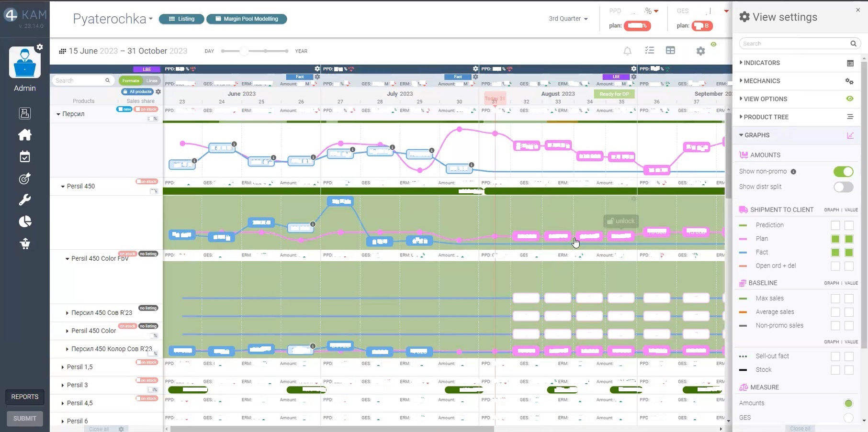Click the SUBMIT button
Screen dimensions: 868x432
pos(25,419)
